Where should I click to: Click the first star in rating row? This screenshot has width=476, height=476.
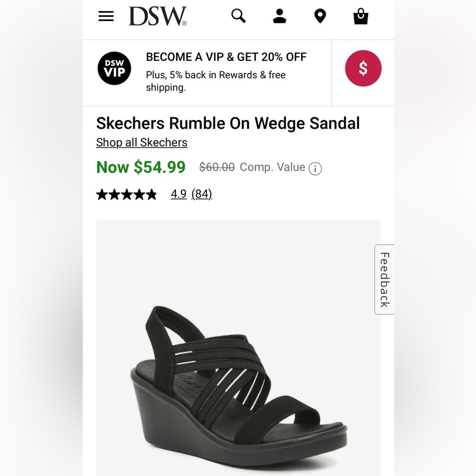(103, 194)
